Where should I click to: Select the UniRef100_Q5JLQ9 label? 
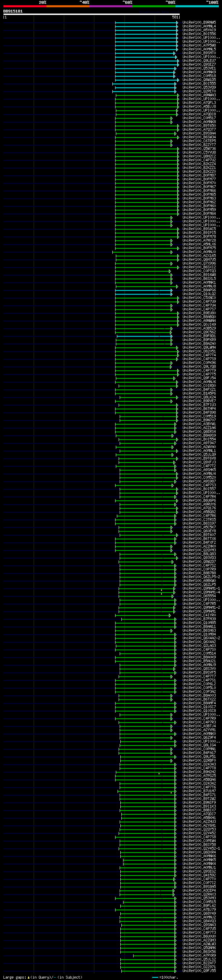(x=199, y=455)
